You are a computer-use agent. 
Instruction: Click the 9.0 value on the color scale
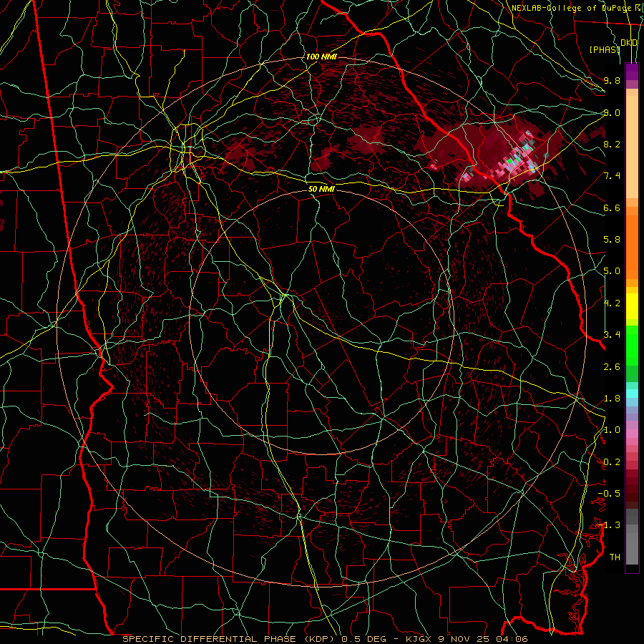(612, 112)
